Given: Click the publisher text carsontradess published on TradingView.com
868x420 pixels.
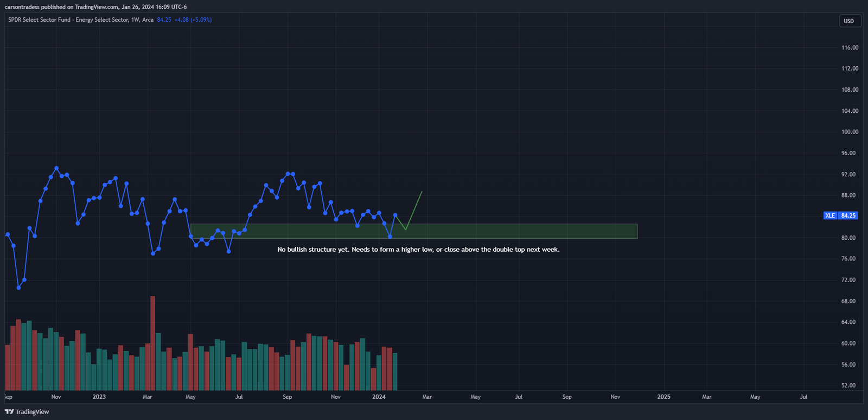Looking at the screenshot, I should [62, 7].
